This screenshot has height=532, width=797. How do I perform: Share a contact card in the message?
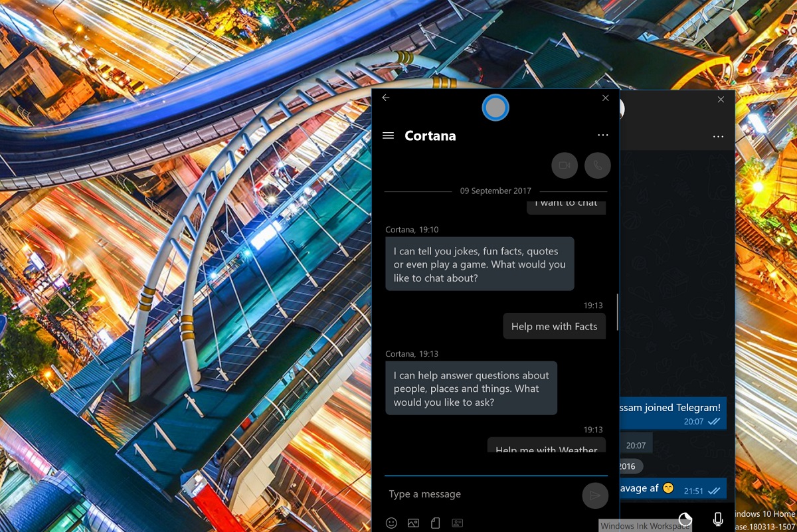coord(457,523)
